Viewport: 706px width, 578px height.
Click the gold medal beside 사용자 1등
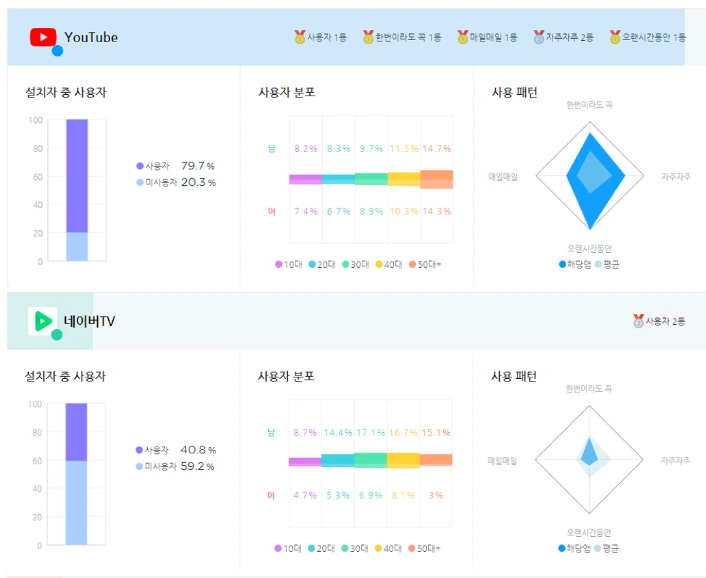300,37
